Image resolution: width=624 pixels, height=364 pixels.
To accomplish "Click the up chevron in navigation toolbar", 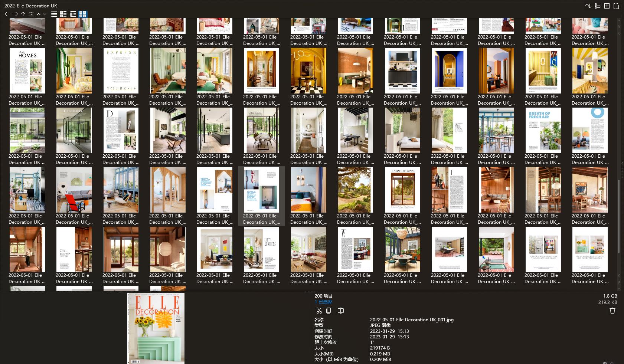I will pos(39,14).
